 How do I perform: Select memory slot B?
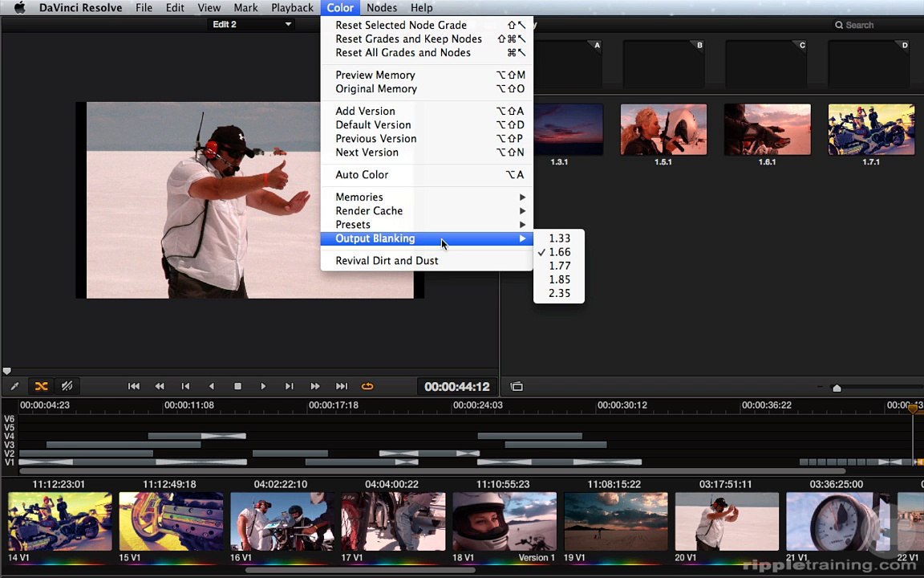point(663,63)
